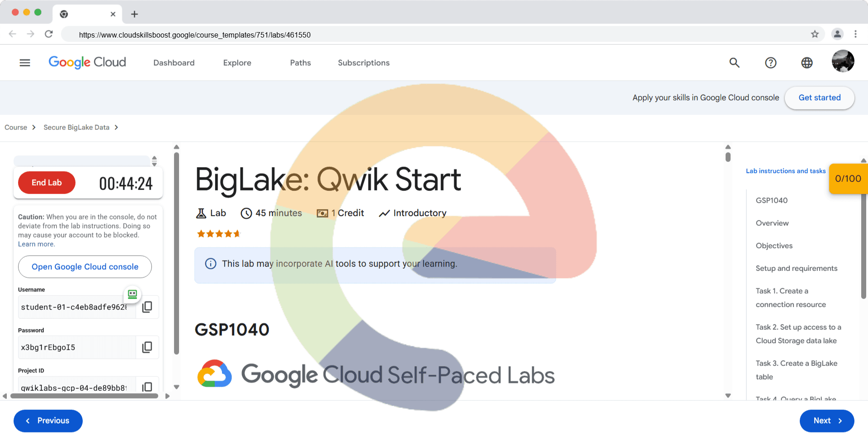Bookmark this page with the star icon
This screenshot has height=441, width=868.
coord(815,34)
